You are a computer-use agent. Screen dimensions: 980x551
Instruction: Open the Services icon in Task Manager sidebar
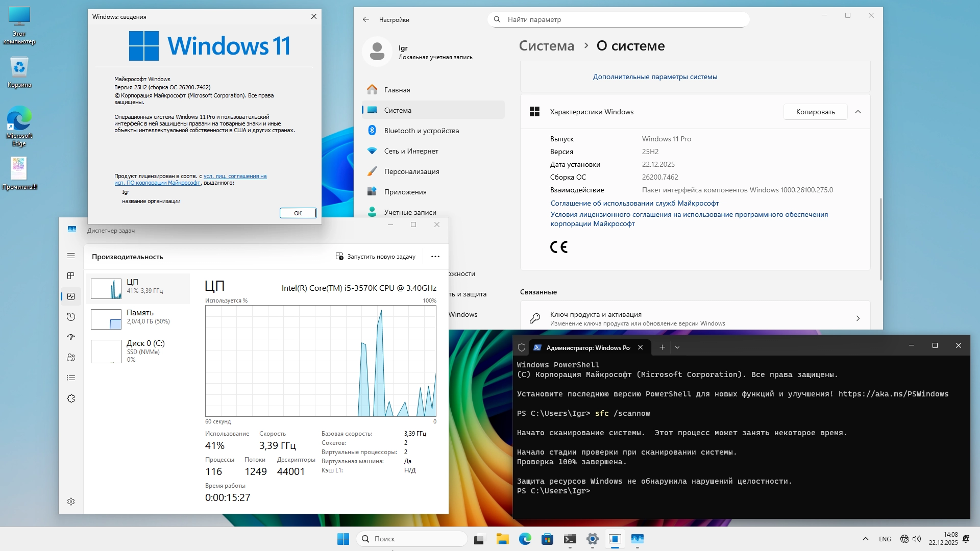[x=71, y=398]
